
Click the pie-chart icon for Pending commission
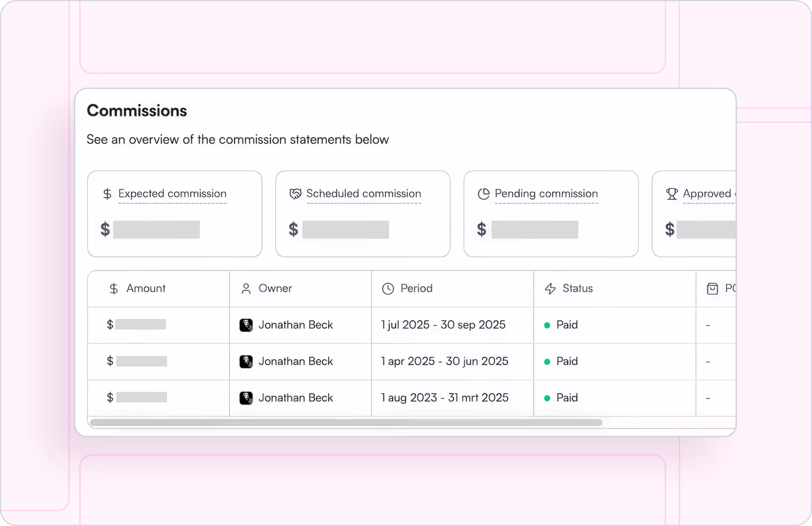point(483,194)
